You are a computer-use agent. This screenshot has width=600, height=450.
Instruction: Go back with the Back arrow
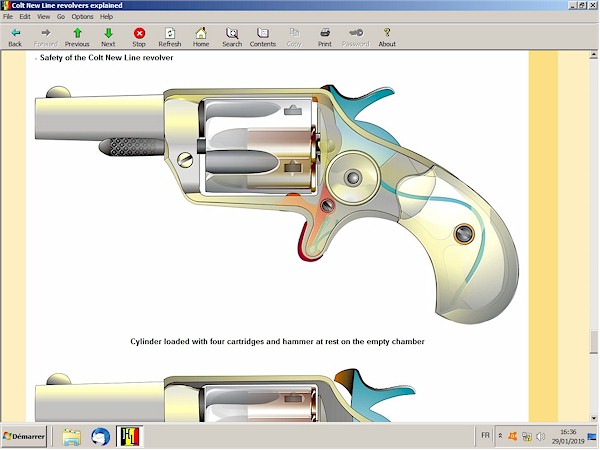(15, 37)
